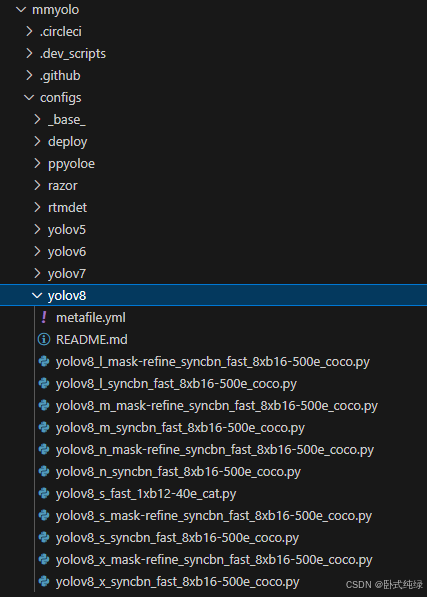Expand the yolov7 folder chevron

pyautogui.click(x=37, y=273)
